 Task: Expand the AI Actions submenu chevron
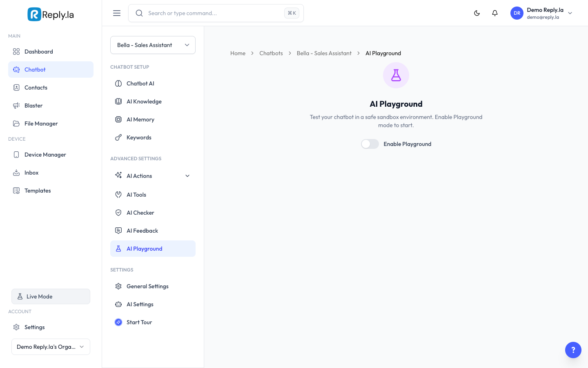[x=187, y=176]
